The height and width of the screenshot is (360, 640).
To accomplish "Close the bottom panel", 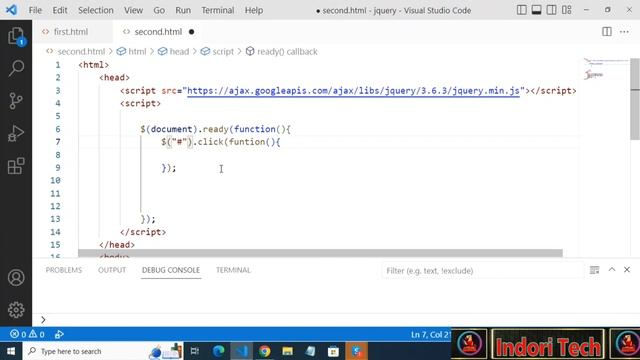I will pyautogui.click(x=627, y=269).
